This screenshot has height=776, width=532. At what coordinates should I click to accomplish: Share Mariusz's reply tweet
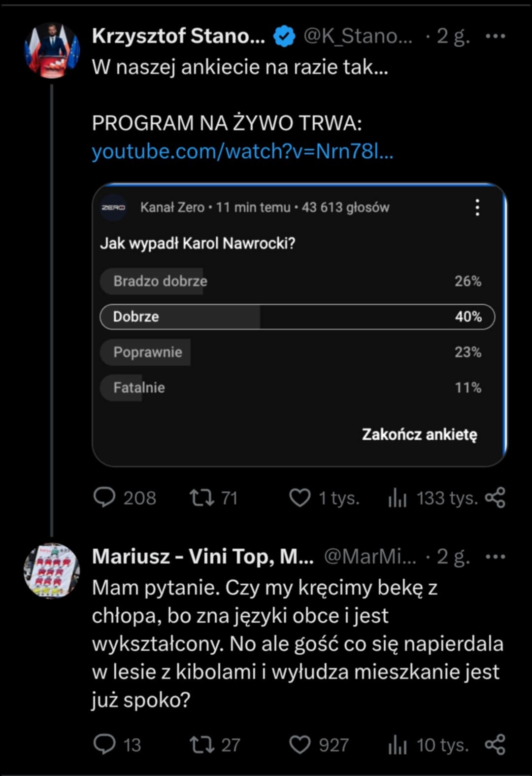coord(495,744)
